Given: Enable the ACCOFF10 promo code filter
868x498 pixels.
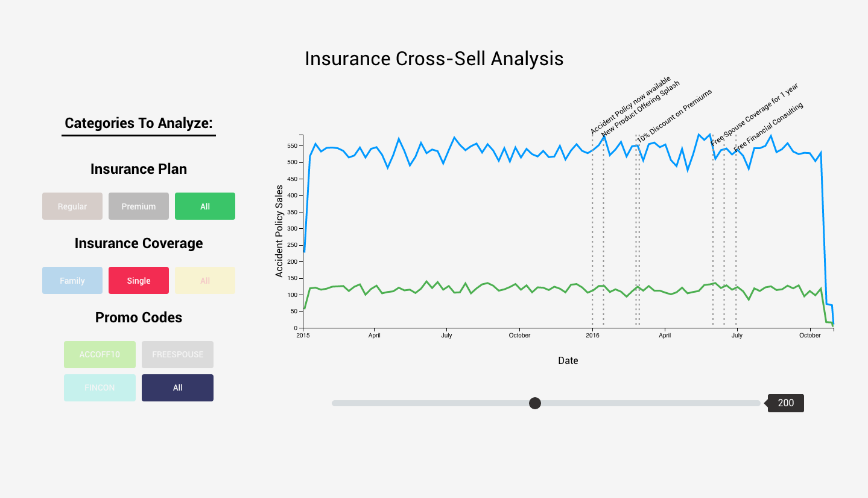Looking at the screenshot, I should click(x=100, y=354).
